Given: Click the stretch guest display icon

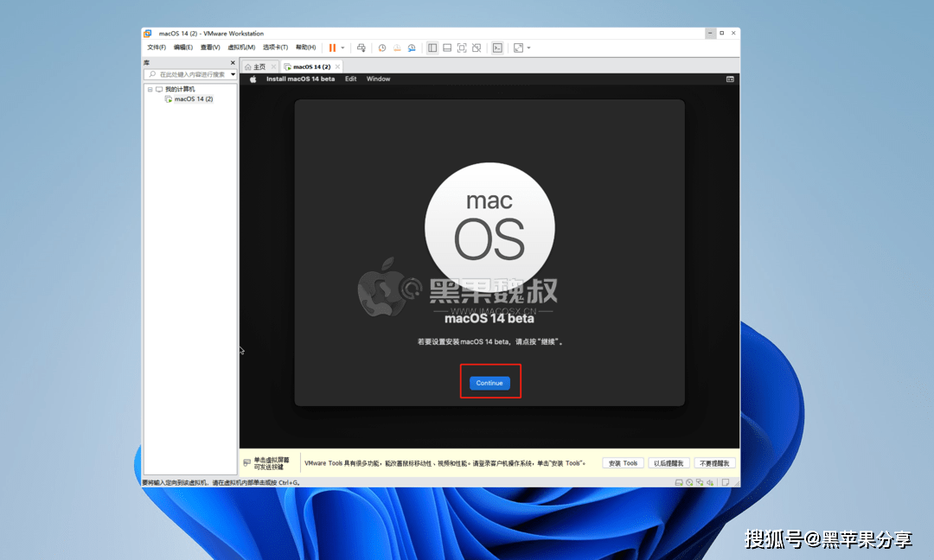Looking at the screenshot, I should 518,48.
